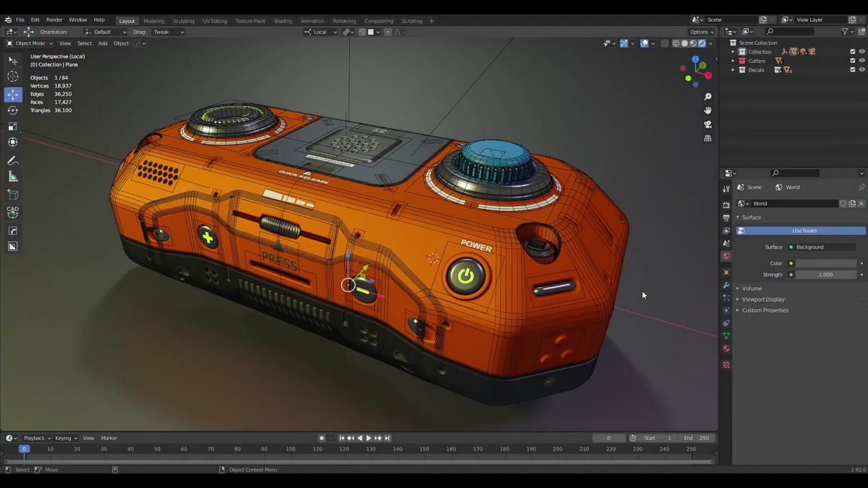The height and width of the screenshot is (488, 868).
Task: Open the Object Mode dropdown
Action: [30, 43]
